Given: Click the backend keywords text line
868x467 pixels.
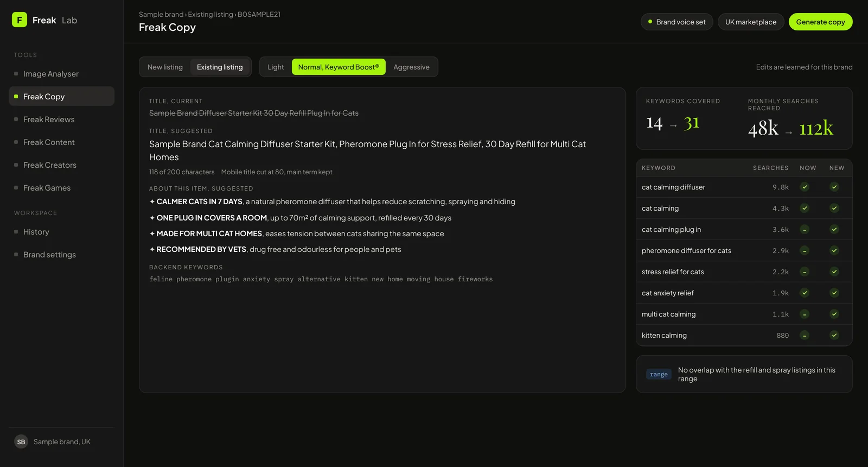Looking at the screenshot, I should coord(321,279).
